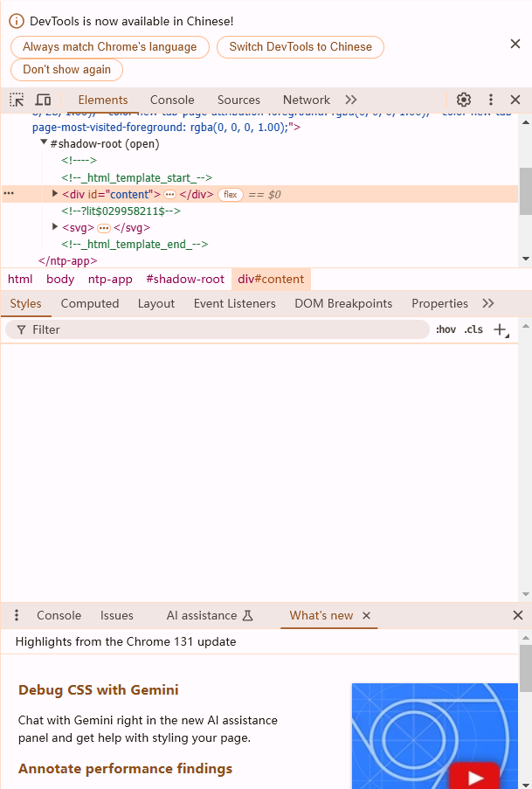Dismiss the Chinese language info banner
This screenshot has width=532, height=789.
pos(515,44)
